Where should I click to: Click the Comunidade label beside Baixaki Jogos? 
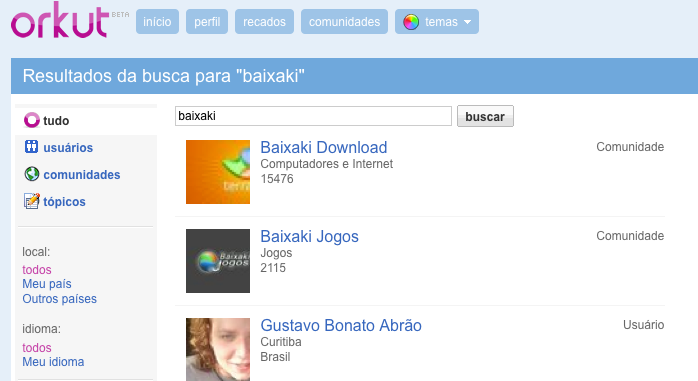pyautogui.click(x=630, y=236)
